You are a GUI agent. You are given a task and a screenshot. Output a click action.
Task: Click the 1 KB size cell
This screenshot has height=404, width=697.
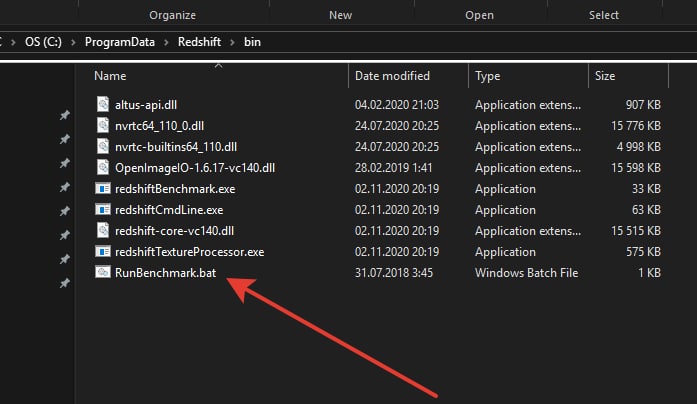click(x=649, y=273)
